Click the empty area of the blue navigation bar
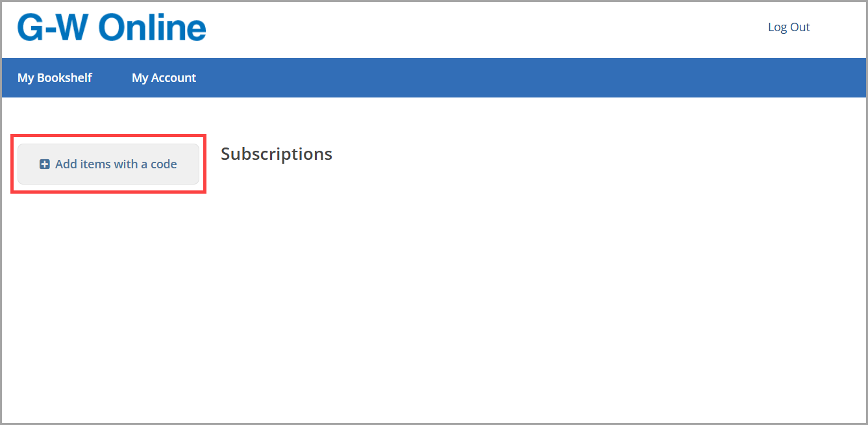The image size is (868, 425). 519,78
